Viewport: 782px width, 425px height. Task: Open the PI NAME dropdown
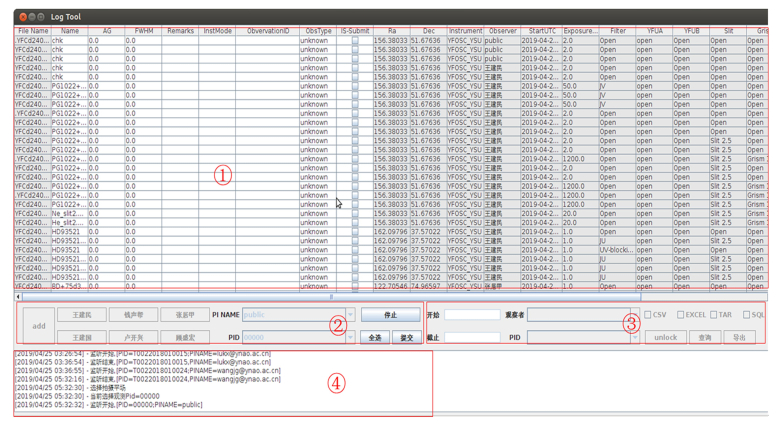350,315
